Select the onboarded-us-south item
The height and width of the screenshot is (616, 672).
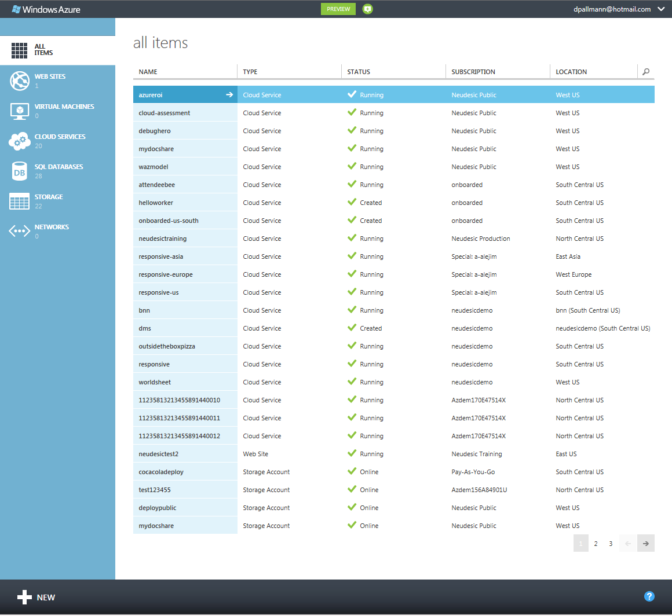[169, 221]
